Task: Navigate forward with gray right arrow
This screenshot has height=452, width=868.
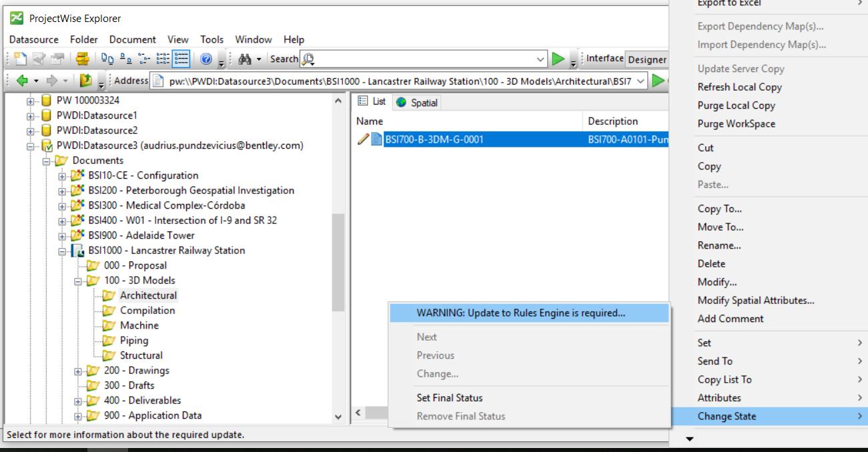Action: [51, 81]
